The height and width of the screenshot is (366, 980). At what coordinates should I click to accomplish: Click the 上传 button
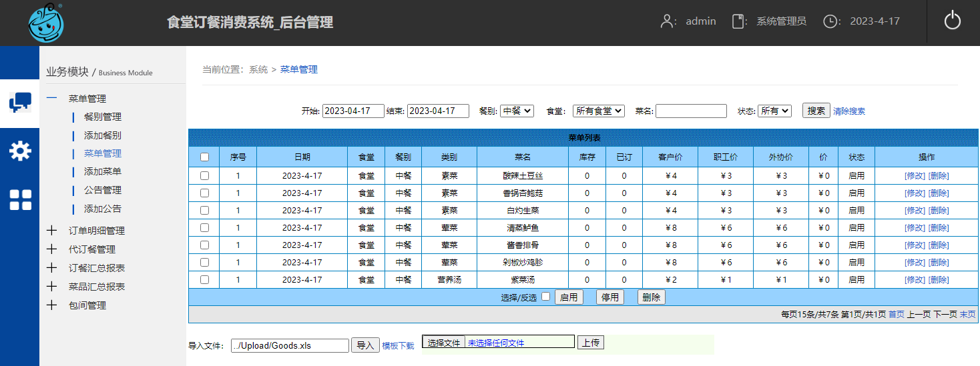(590, 343)
